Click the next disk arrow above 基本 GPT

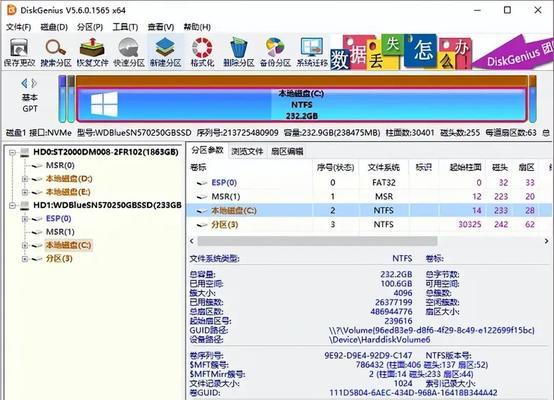(x=34, y=83)
